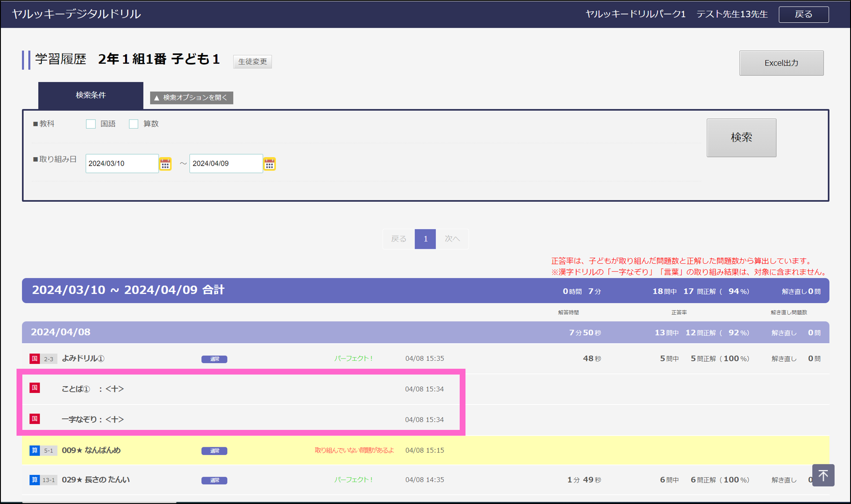Click the red 国 icon beside ことば①
Viewport: 851px width, 504px height.
point(34,388)
